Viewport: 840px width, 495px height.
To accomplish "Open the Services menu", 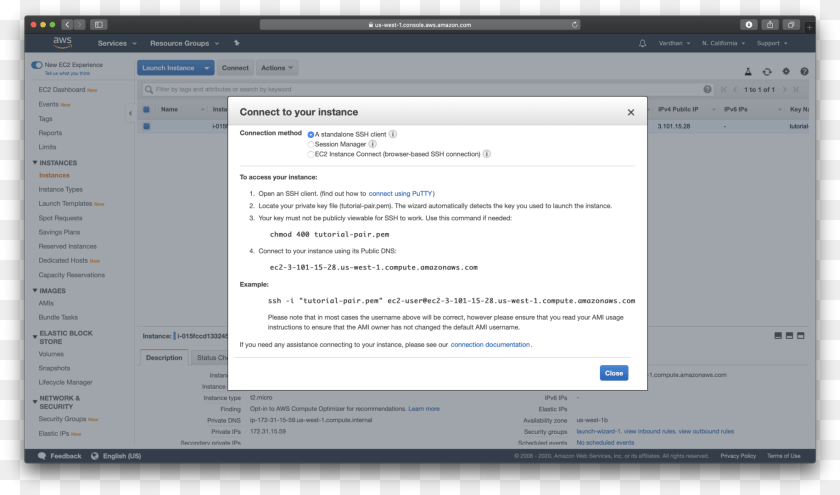I will pyautogui.click(x=117, y=43).
